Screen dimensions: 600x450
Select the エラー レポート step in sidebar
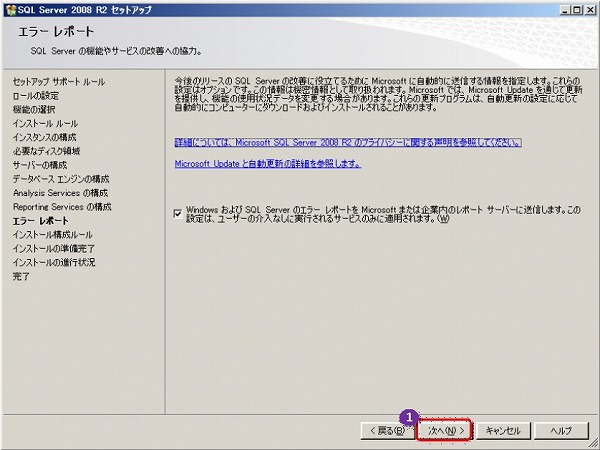pos(41,221)
